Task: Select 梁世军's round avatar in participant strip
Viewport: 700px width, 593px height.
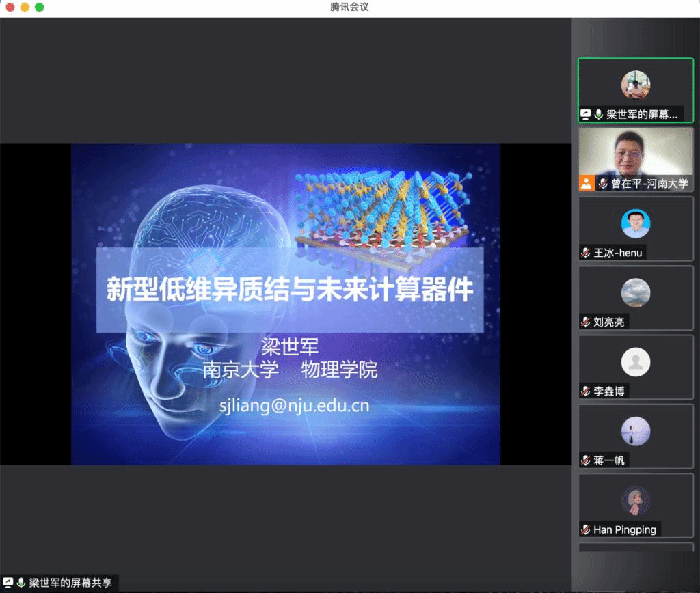Action: point(635,85)
